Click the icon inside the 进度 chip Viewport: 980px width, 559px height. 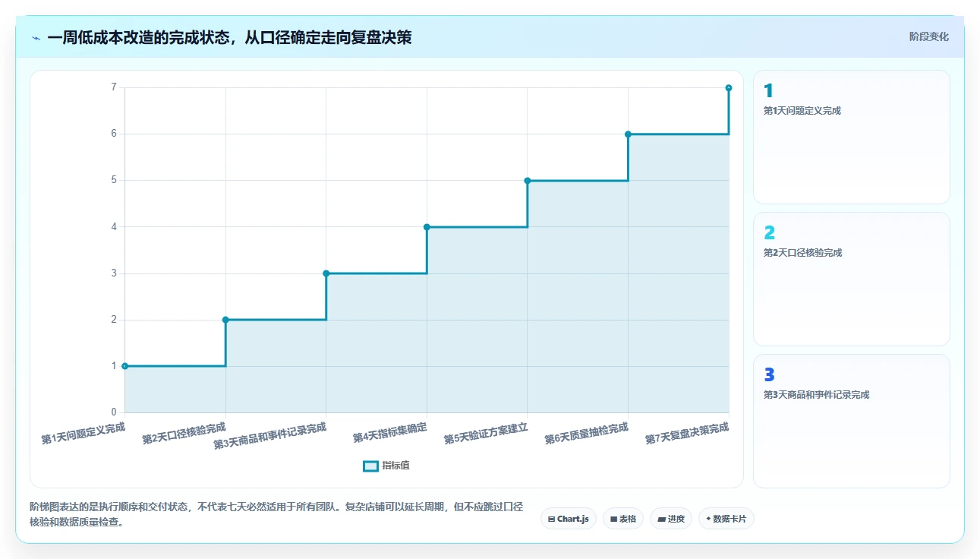point(661,520)
